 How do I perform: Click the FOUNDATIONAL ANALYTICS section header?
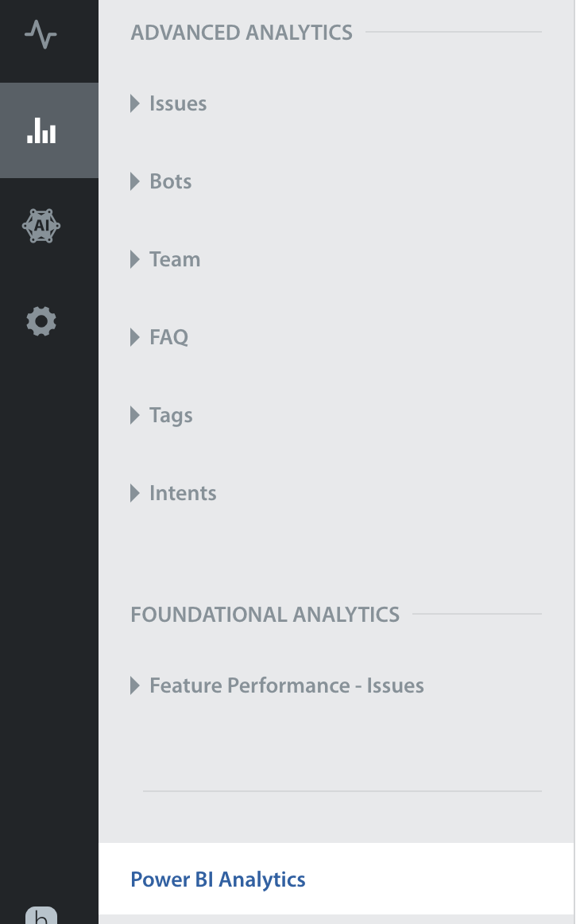coord(265,615)
